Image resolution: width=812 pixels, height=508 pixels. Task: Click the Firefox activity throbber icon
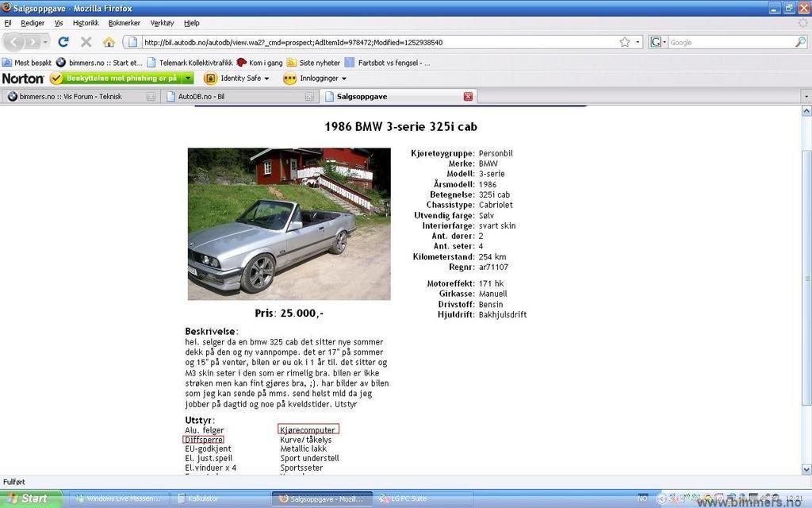click(x=802, y=23)
